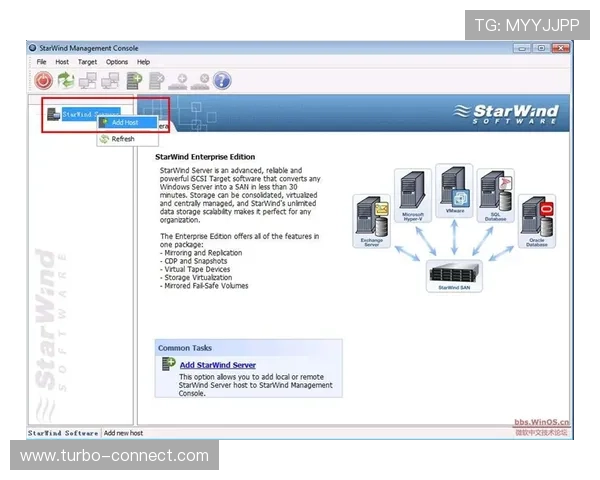Click the Add StarWind Server task icon
Screen dimensions: 600x480
[168, 363]
